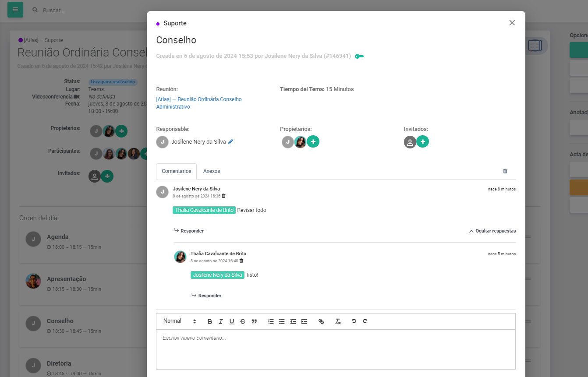The width and height of the screenshot is (588, 377).
Task: Select the Comentarios tab
Action: pos(176,171)
